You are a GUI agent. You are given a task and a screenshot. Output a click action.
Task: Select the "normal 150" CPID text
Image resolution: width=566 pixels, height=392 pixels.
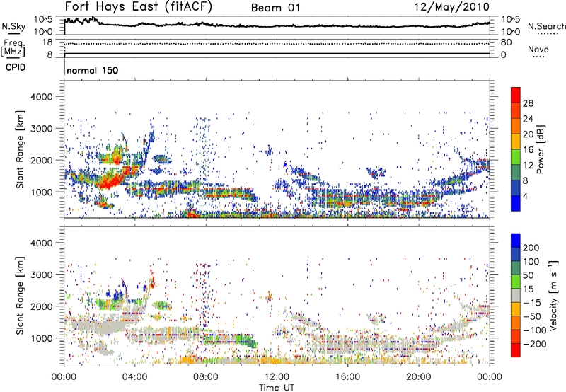(x=93, y=70)
